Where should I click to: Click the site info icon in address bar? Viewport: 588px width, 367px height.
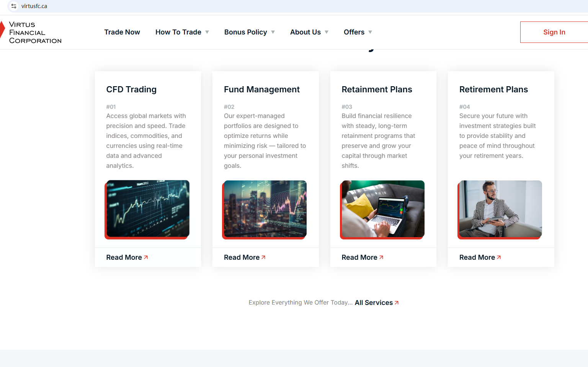[14, 6]
